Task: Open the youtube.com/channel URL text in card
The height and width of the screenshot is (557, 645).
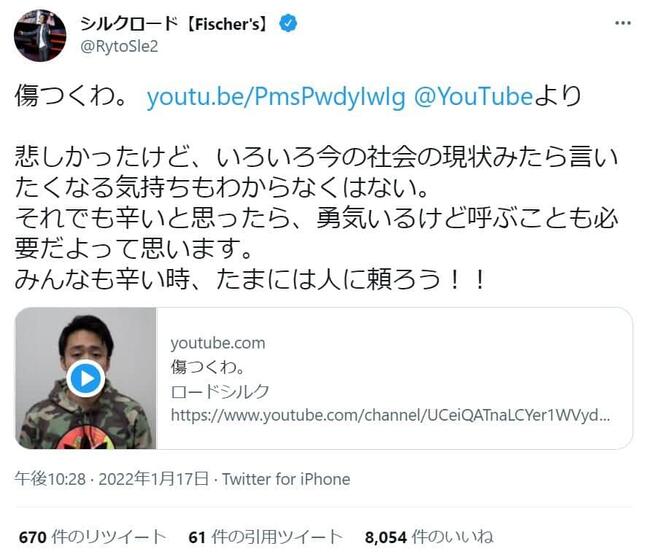Action: [x=390, y=415]
